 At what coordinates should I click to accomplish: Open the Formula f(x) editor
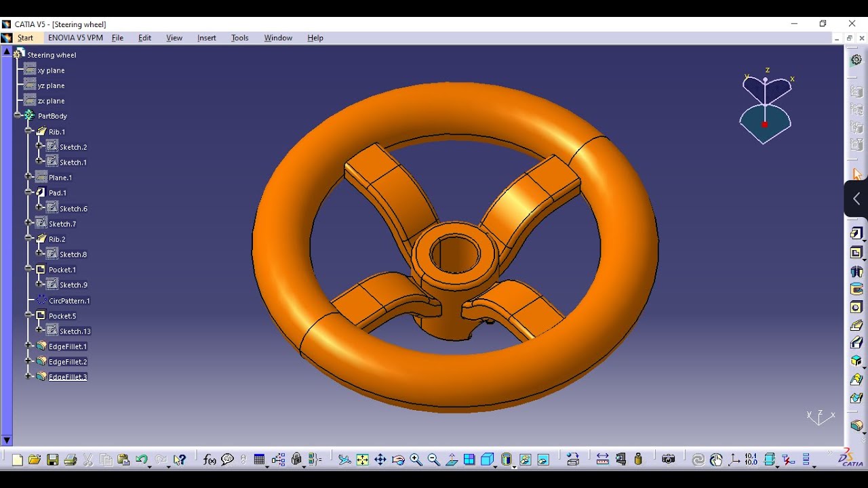210,460
